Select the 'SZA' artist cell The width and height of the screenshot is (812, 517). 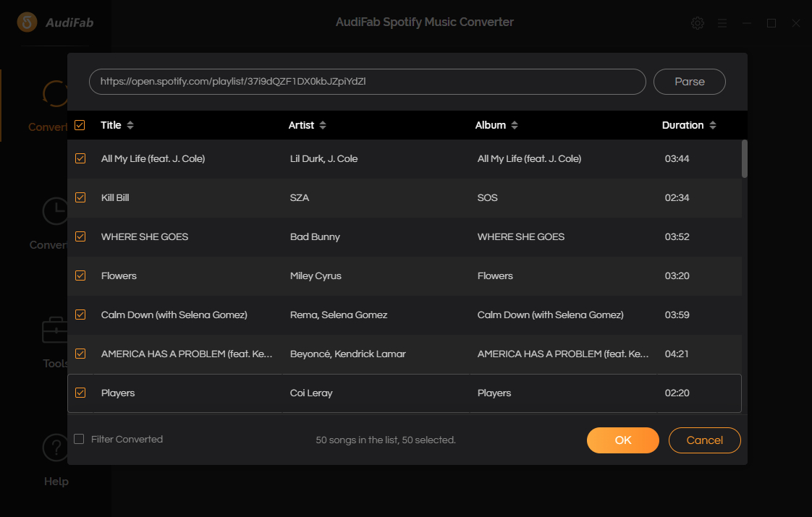pos(300,197)
